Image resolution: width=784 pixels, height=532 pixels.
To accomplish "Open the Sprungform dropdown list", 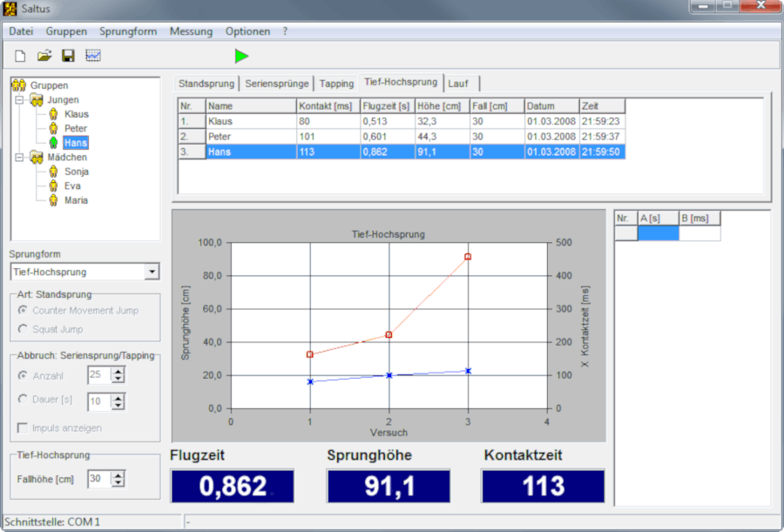I will pyautogui.click(x=152, y=272).
